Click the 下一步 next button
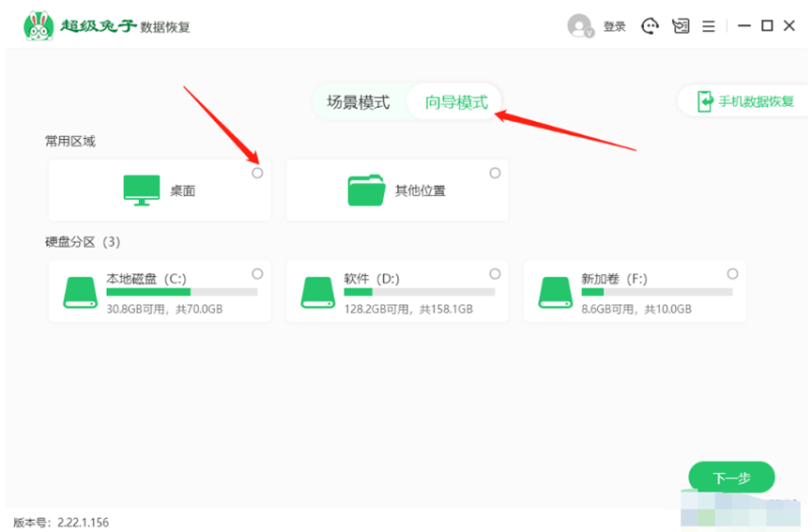This screenshot has height=532, width=812. pyautogui.click(x=731, y=478)
